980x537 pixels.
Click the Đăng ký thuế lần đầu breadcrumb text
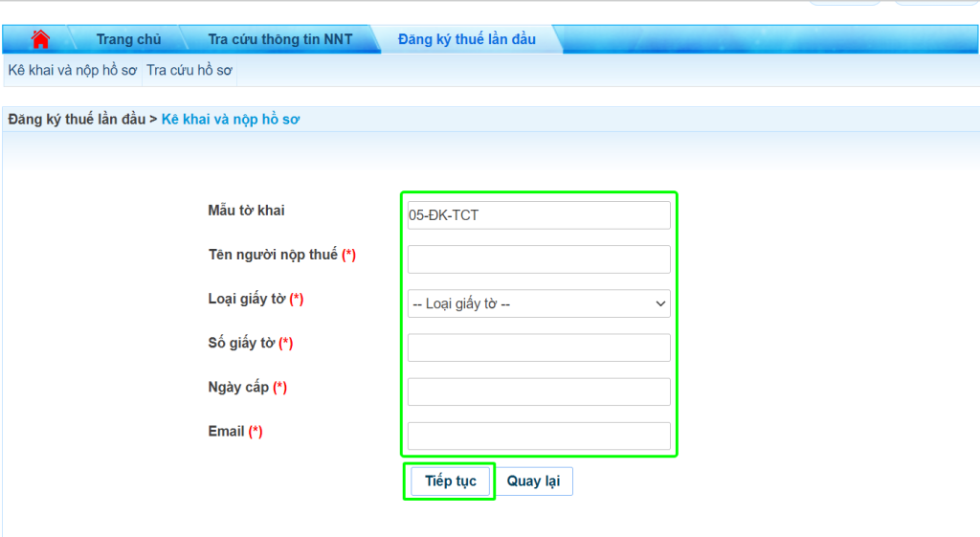coord(77,120)
